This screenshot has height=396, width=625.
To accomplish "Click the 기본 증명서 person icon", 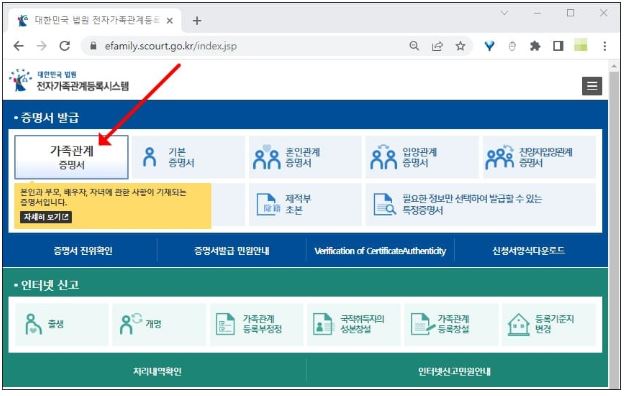I will pos(149,157).
